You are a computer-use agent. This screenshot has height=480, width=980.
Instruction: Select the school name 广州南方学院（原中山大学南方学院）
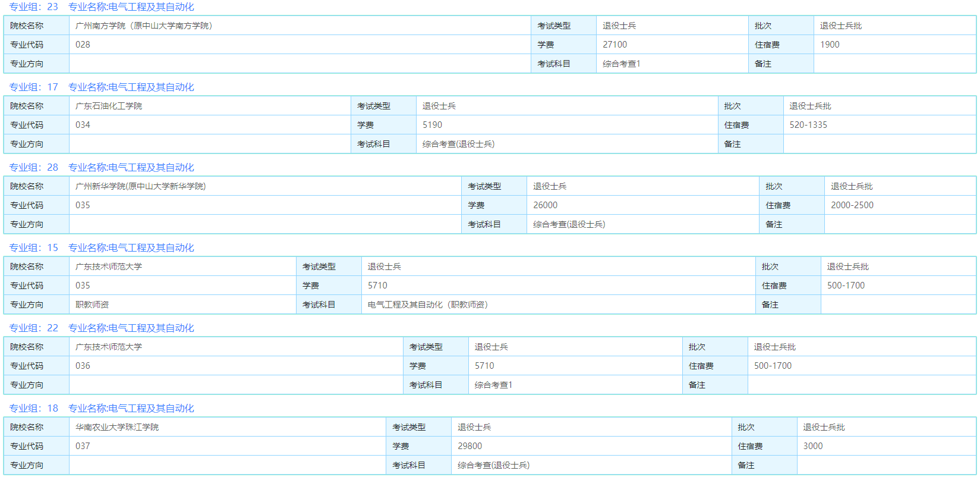[144, 26]
